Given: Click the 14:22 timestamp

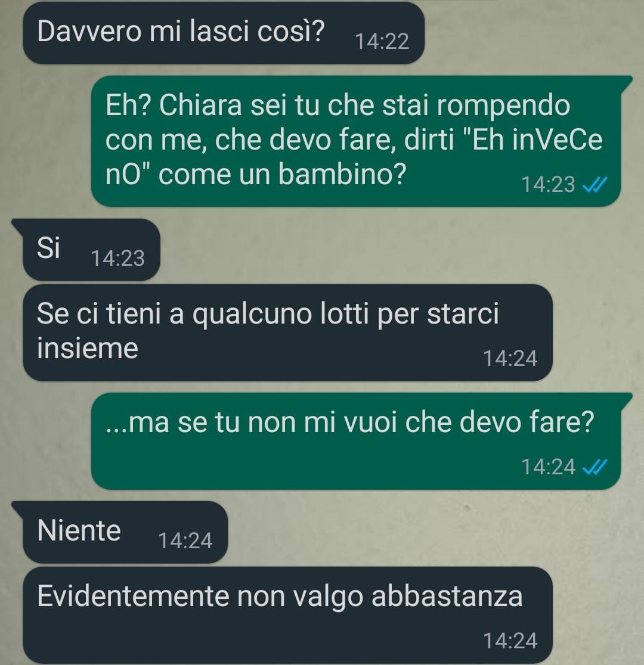Looking at the screenshot, I should (382, 42).
